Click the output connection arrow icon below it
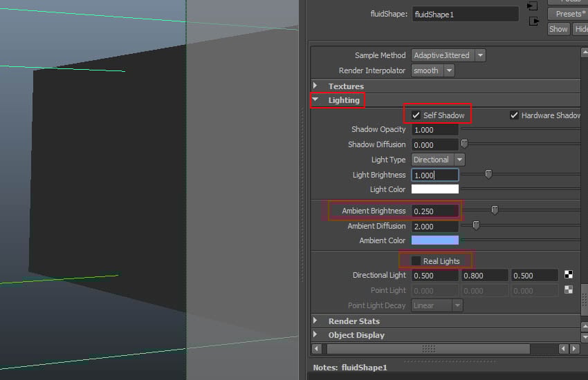This screenshot has height=380, width=588. (x=534, y=21)
